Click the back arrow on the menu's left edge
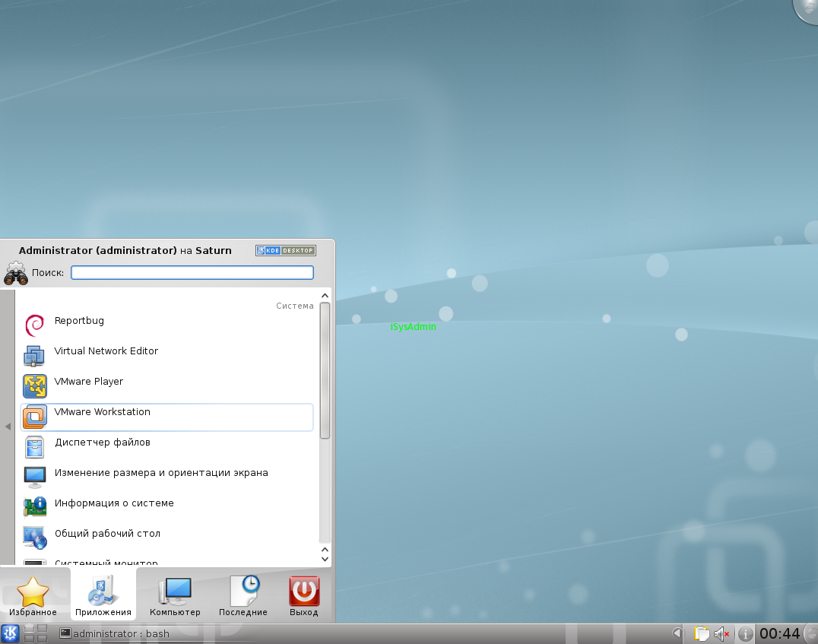This screenshot has width=818, height=644. (7, 426)
